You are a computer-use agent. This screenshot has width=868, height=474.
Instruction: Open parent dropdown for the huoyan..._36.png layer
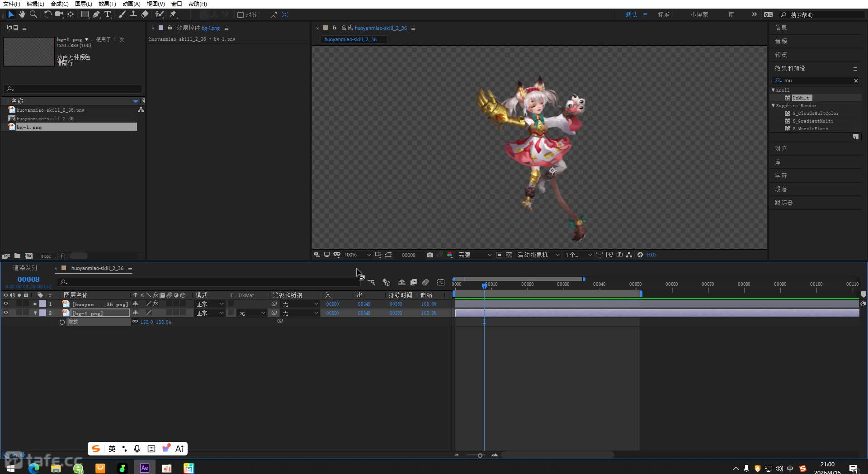(x=300, y=304)
